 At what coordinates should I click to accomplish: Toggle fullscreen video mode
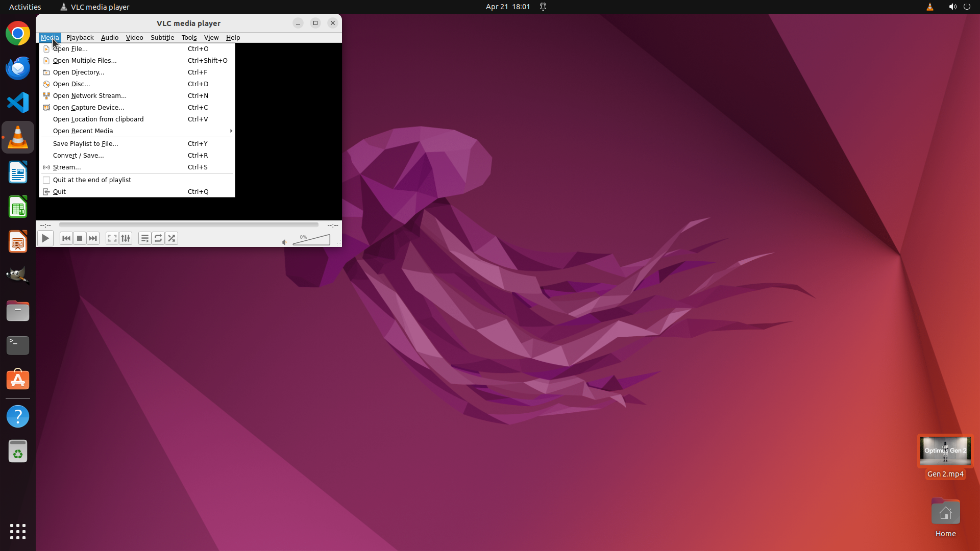tap(112, 238)
